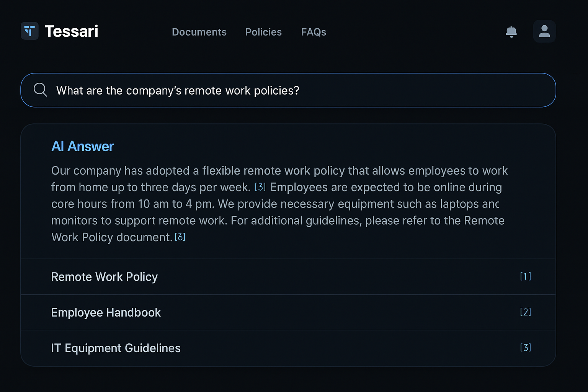Click the AI Answer heading

pos(82,146)
